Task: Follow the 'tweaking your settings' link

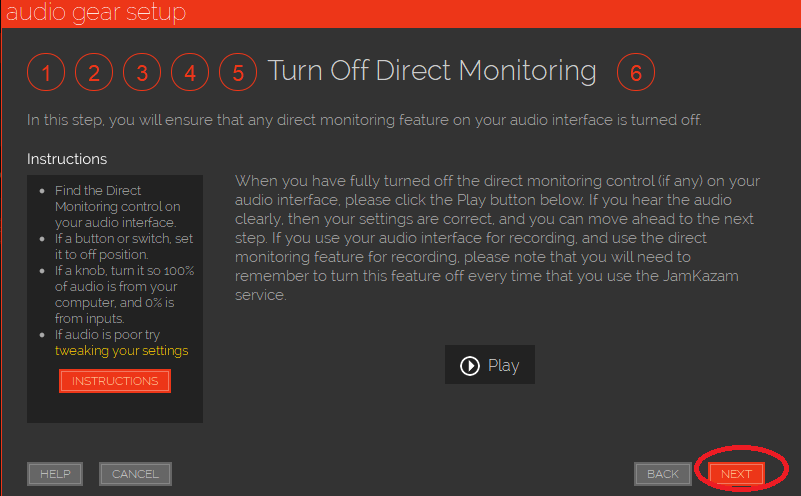Action: click(121, 351)
